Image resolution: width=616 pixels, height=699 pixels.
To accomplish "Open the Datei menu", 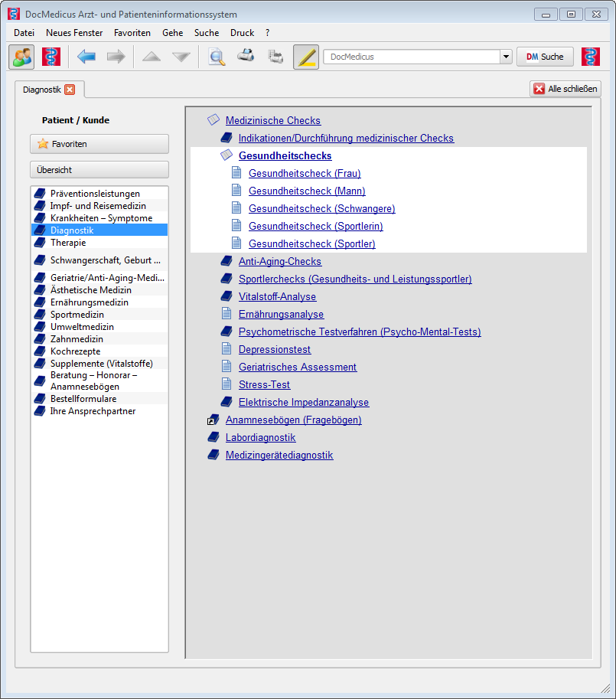I will pyautogui.click(x=24, y=33).
